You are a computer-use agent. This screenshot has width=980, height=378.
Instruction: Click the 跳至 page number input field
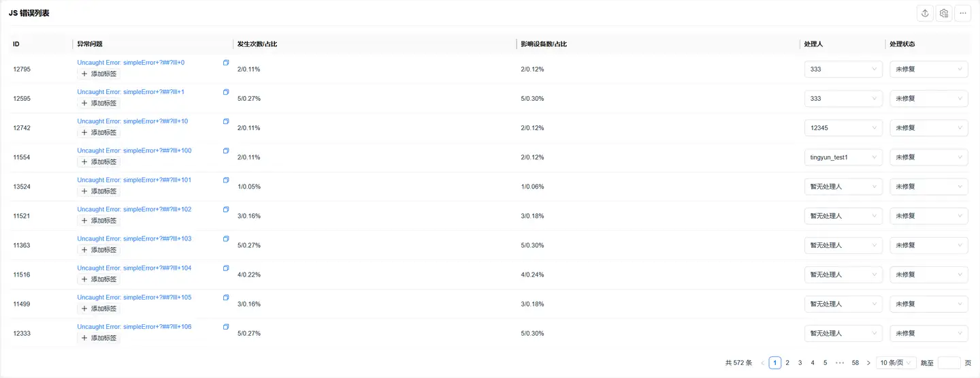pyautogui.click(x=949, y=363)
